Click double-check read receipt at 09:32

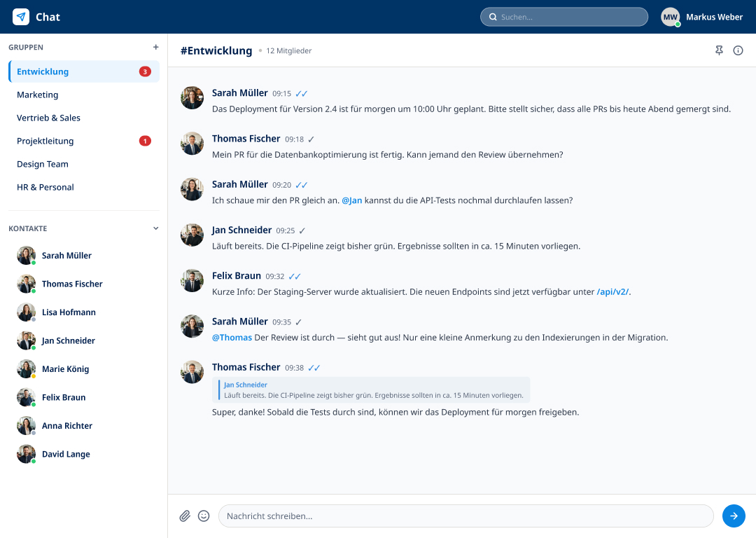(295, 277)
